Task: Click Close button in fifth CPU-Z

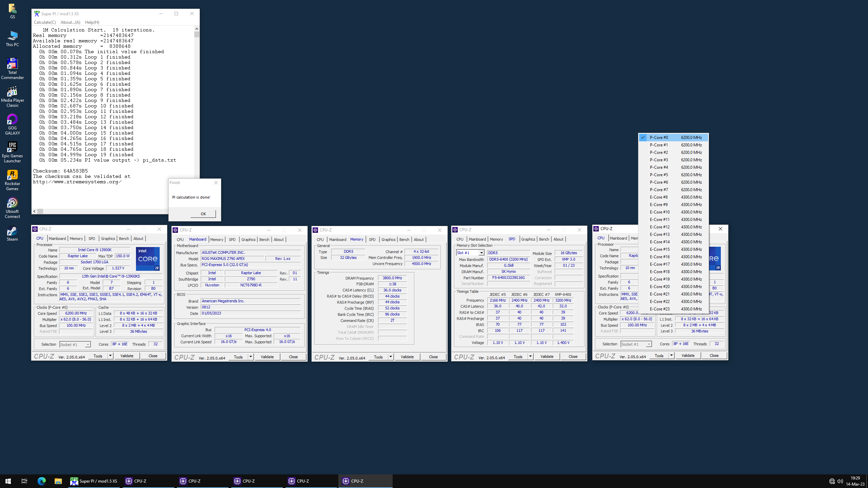Action: point(714,355)
